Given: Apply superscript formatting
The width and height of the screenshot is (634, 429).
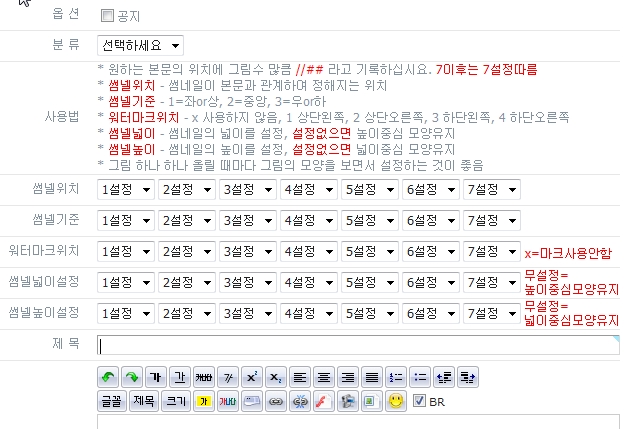Looking at the screenshot, I should point(252,377).
